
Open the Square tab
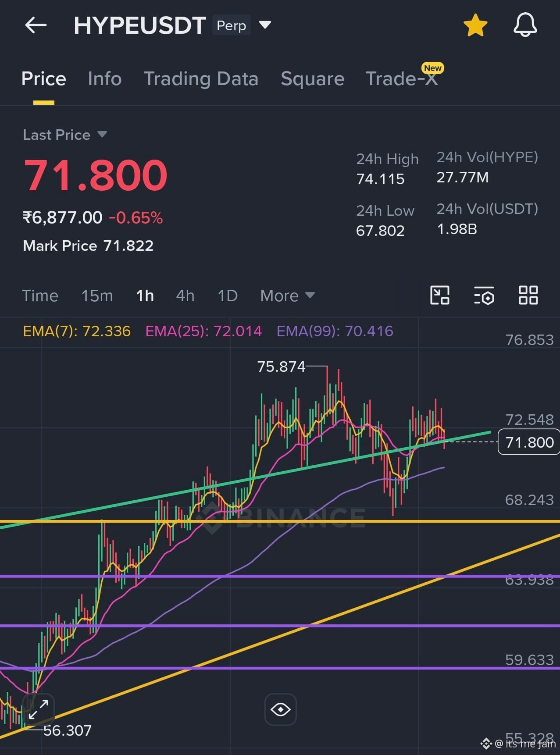click(312, 79)
